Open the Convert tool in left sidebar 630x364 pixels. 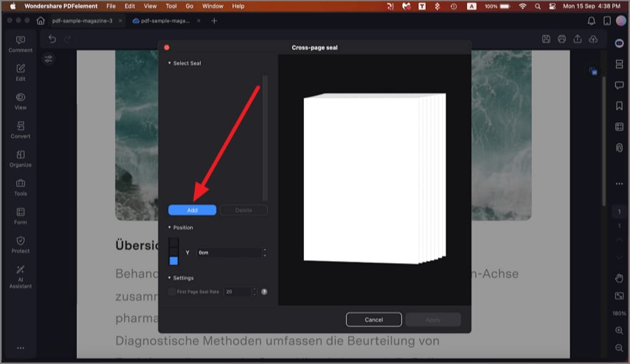click(x=21, y=130)
